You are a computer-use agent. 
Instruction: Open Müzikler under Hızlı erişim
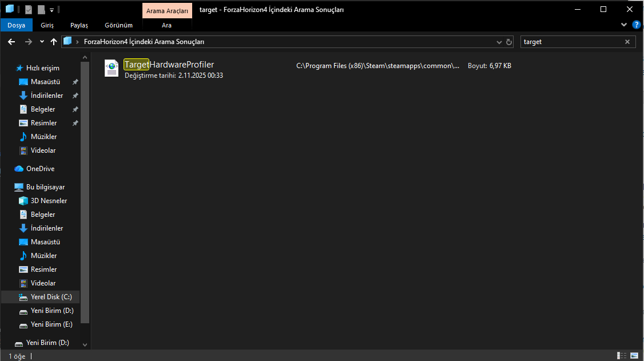pyautogui.click(x=43, y=136)
